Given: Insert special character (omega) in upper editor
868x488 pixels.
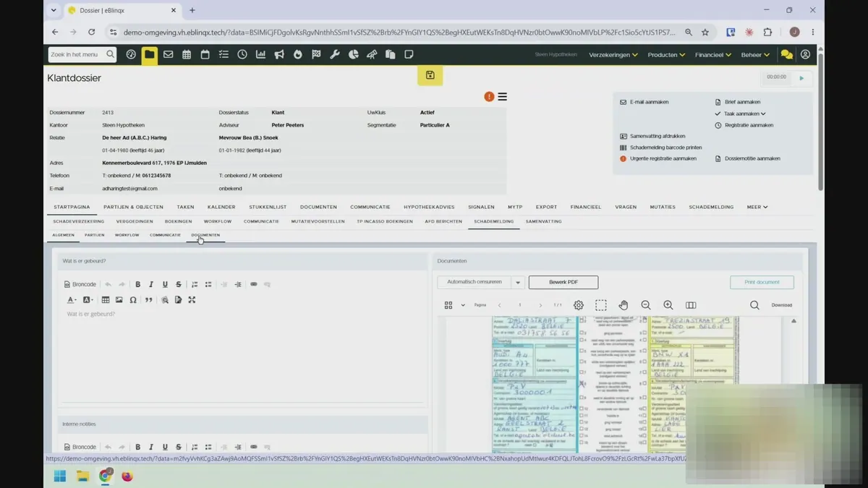Looking at the screenshot, I should (133, 300).
